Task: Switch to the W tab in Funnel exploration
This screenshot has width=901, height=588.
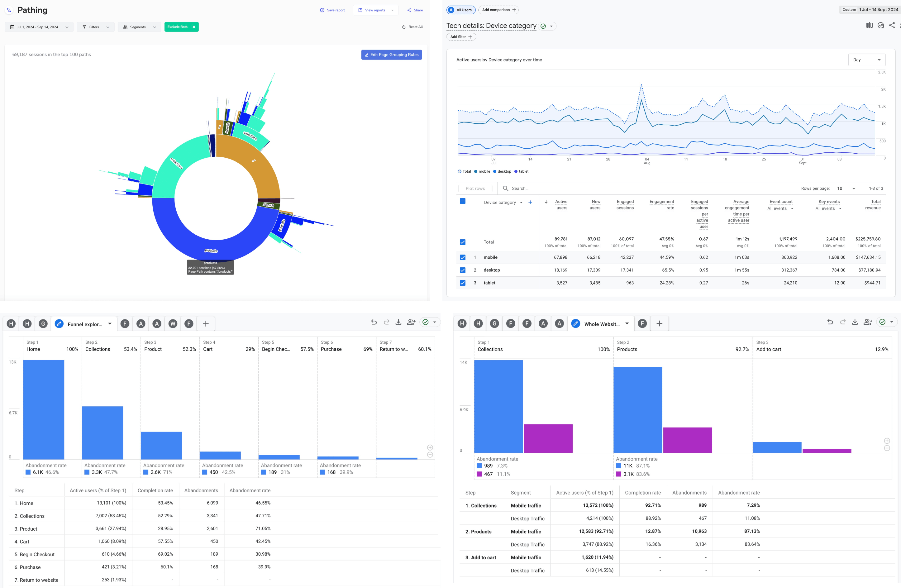Action: click(x=173, y=324)
